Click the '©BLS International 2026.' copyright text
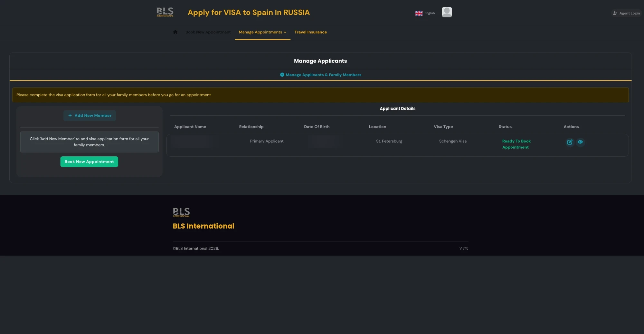Viewport: 644px width, 334px height. [x=196, y=248]
